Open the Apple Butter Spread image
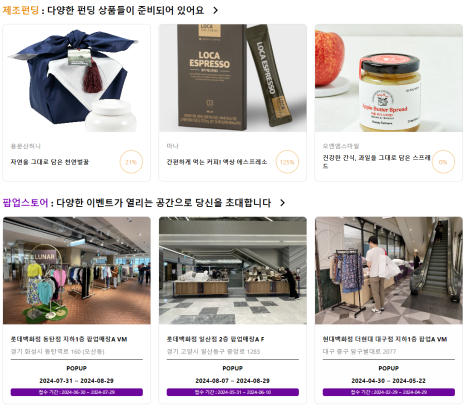466x411 pixels. click(x=389, y=78)
